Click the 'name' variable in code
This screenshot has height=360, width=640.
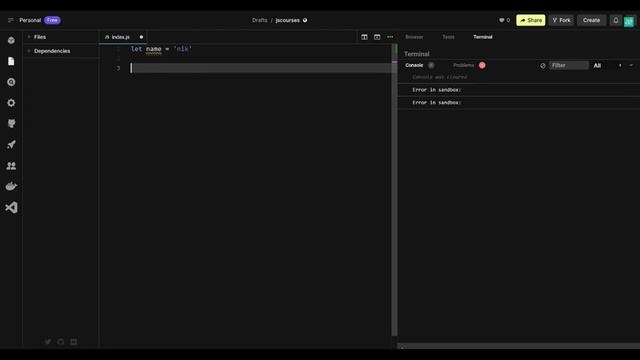(153, 49)
